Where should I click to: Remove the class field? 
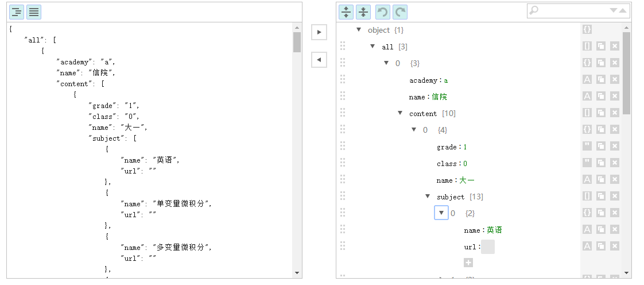[x=614, y=163]
